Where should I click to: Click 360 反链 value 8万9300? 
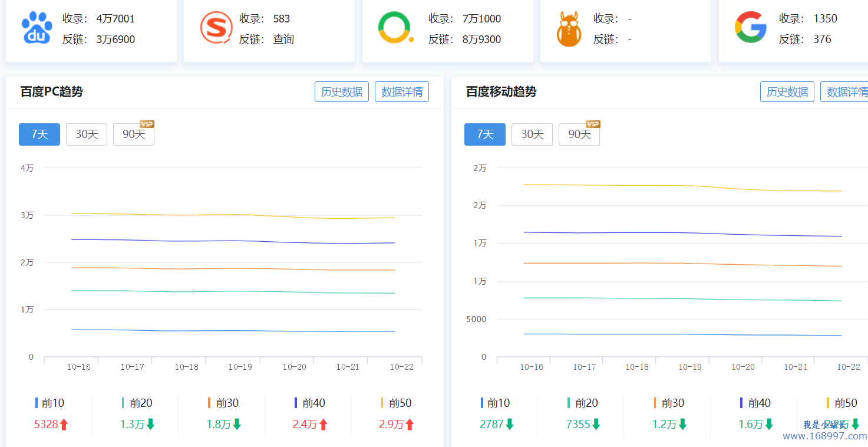pyautogui.click(x=481, y=40)
